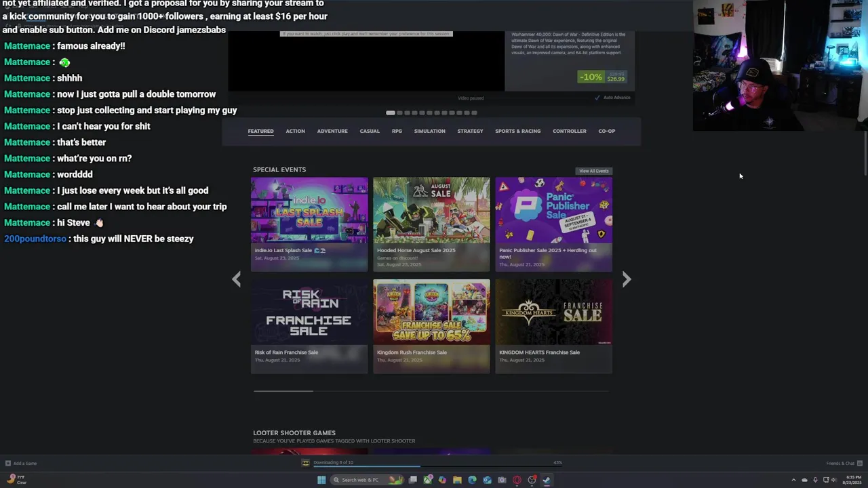This screenshot has height=488, width=868.
Task: Click the network tray icon
Action: point(826,480)
